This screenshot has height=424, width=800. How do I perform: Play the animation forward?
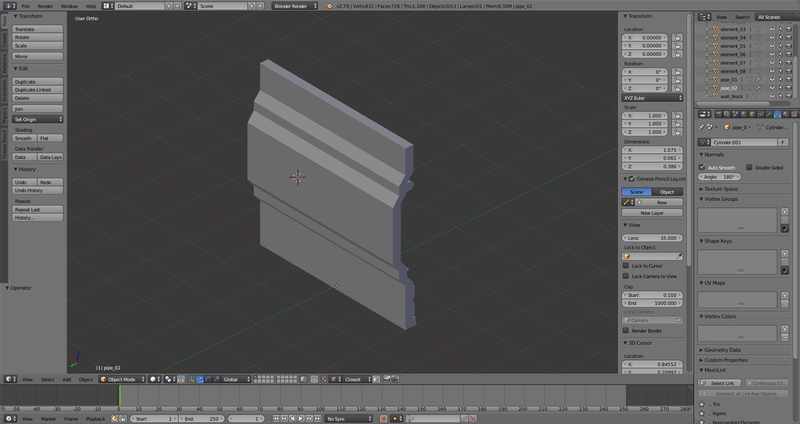click(x=301, y=418)
